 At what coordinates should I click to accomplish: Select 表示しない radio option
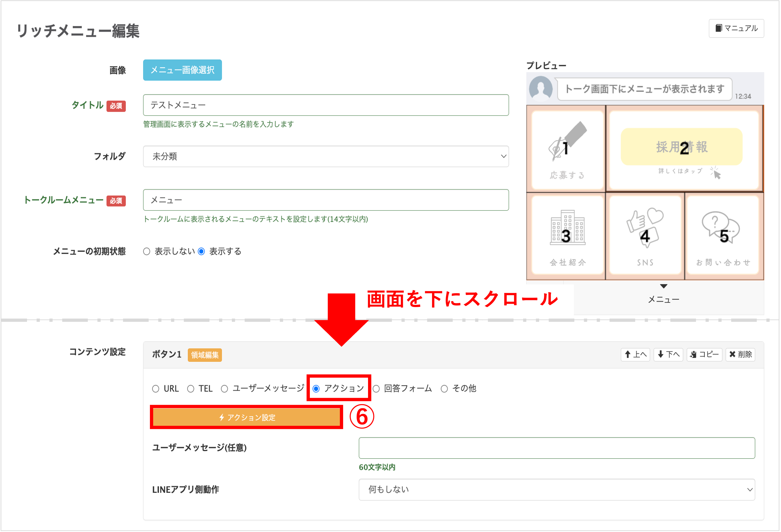click(146, 251)
